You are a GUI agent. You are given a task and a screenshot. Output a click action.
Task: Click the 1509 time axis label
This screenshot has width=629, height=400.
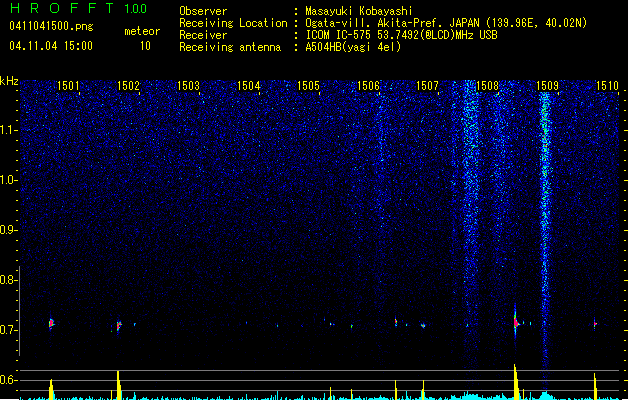(548, 85)
